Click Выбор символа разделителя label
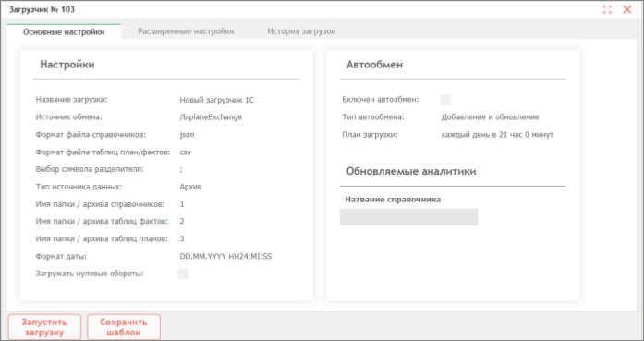This screenshot has height=341, width=644. tap(90, 169)
